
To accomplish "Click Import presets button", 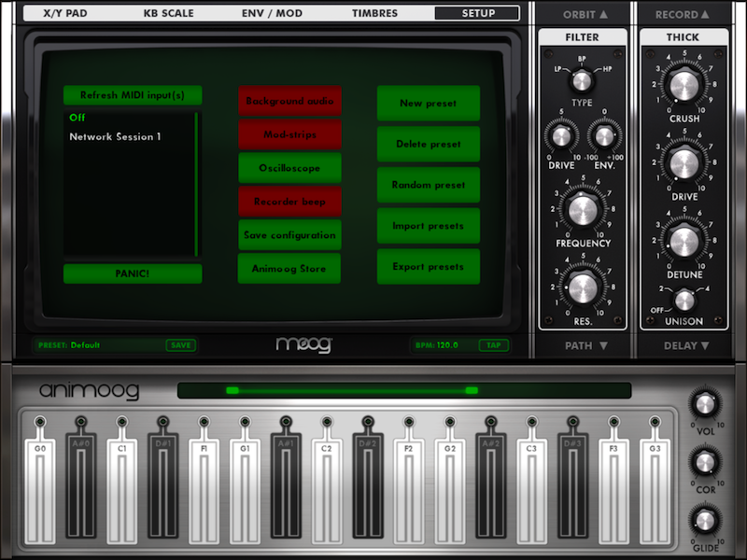I will tap(429, 226).
